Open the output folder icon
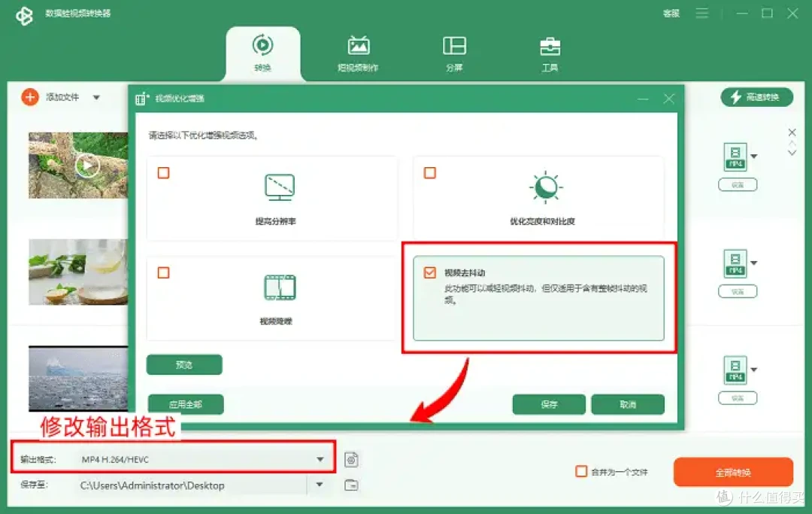Viewport: 812px width, 514px height. pyautogui.click(x=351, y=485)
